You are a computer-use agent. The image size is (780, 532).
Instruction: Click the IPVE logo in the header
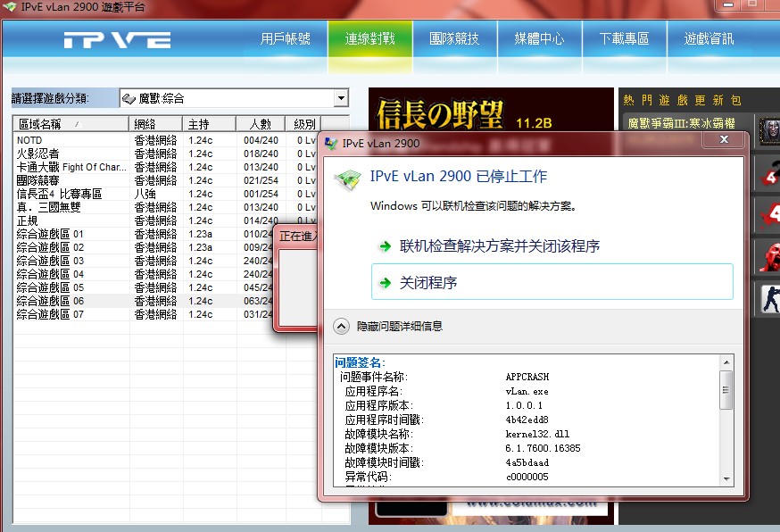(118, 40)
